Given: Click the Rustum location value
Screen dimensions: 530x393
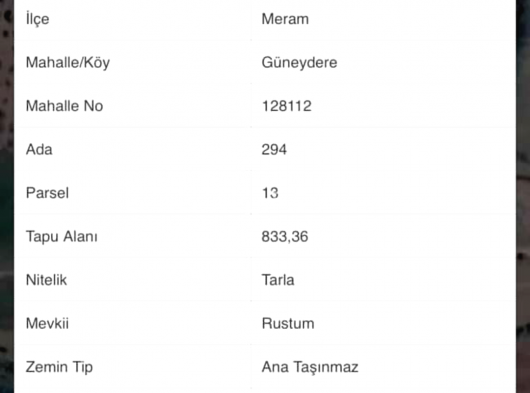Looking at the screenshot, I should pyautogui.click(x=288, y=323).
